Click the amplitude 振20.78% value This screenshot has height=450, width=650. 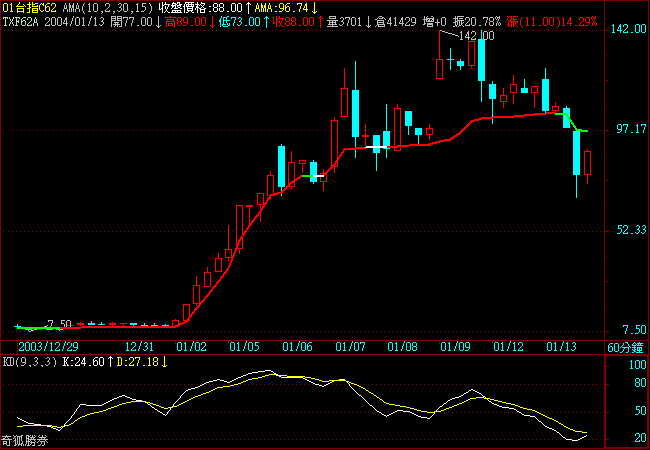point(477,22)
